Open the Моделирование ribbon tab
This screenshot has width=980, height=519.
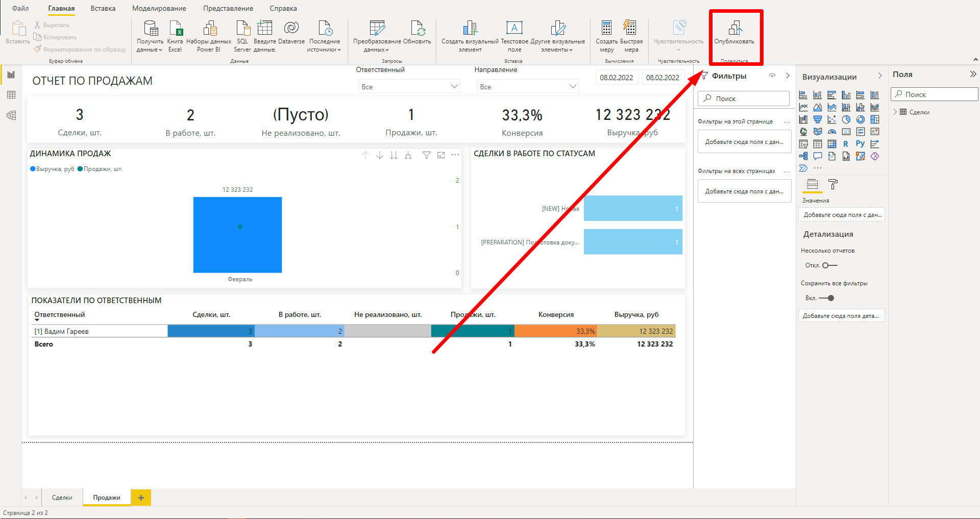[x=159, y=9]
